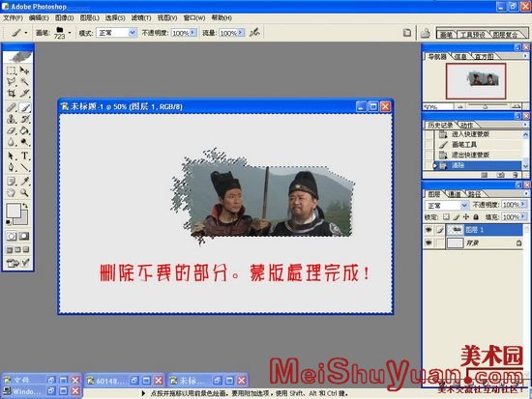Select the Eyedropper tool
Viewport: 532px width, 399px height.
[x=24, y=182]
